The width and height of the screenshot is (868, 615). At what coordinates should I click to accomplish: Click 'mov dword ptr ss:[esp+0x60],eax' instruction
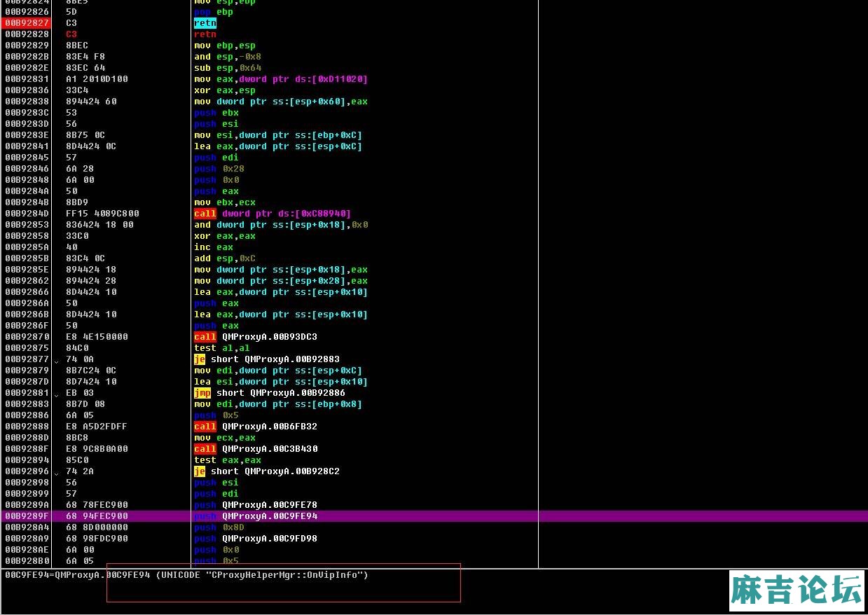pyautogui.click(x=281, y=102)
